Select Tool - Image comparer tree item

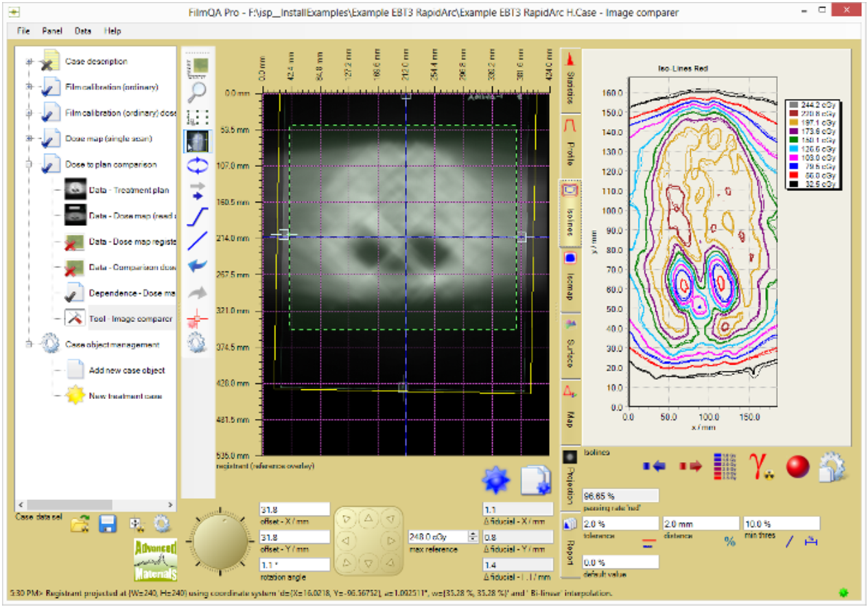pyautogui.click(x=132, y=319)
